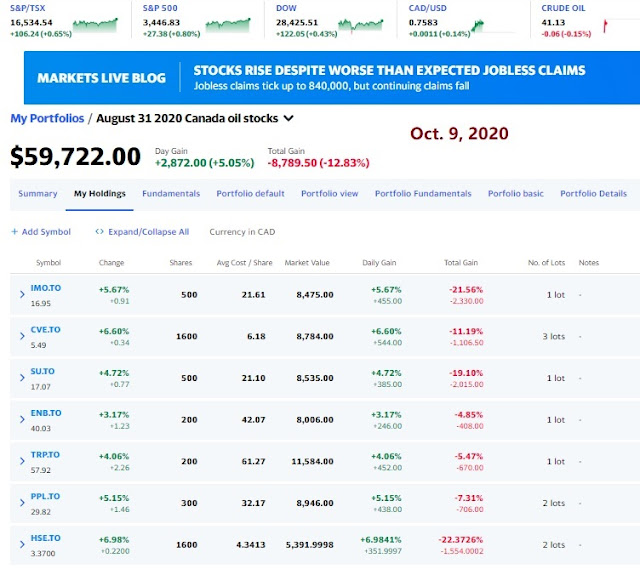This screenshot has height=575, width=640.
Task: Open the TRP.TO ticker link
Action: point(45,455)
